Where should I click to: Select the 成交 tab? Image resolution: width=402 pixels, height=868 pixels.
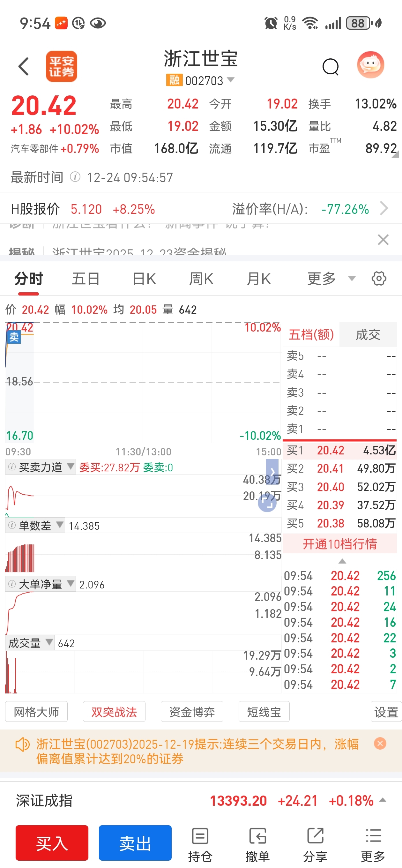(368, 335)
